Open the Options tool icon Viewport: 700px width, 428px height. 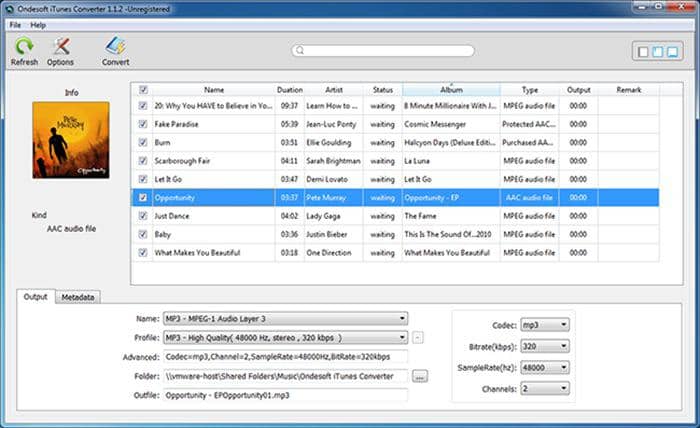tap(60, 46)
